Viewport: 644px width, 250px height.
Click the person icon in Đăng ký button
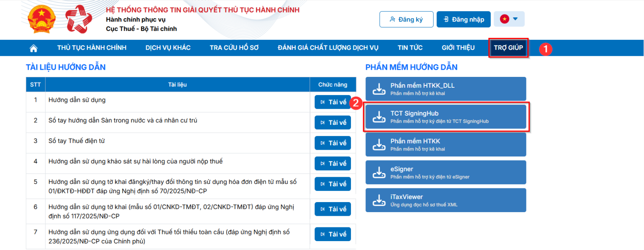coord(392,19)
